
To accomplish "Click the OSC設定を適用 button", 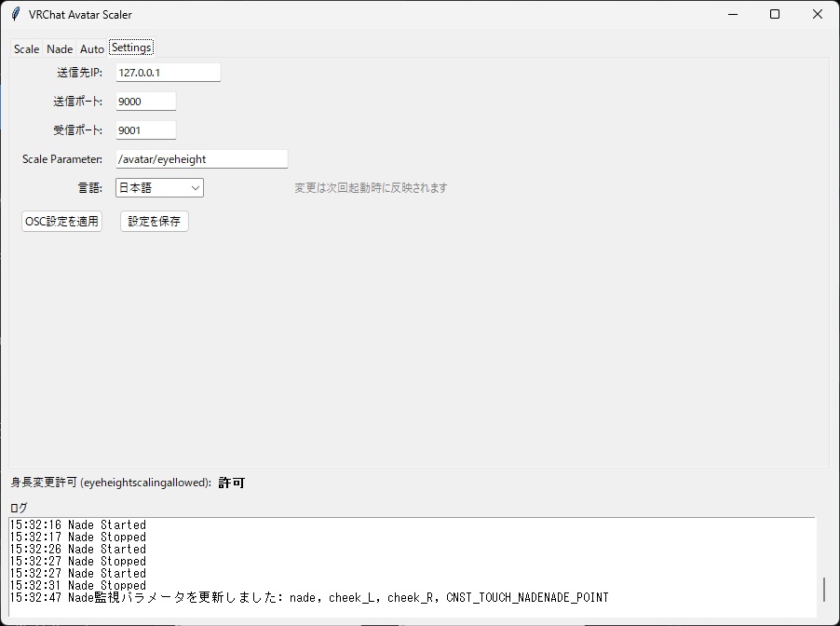I will coord(61,222).
